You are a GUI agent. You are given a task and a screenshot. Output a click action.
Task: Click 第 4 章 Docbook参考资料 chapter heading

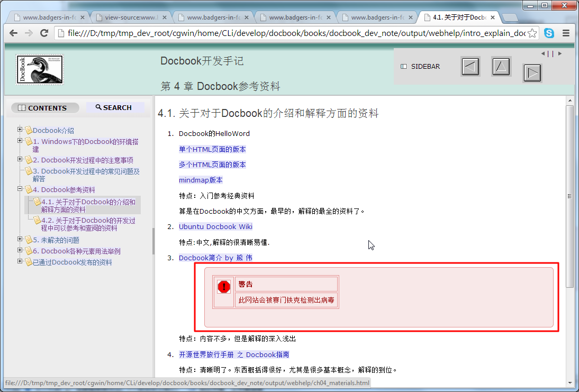[221, 86]
